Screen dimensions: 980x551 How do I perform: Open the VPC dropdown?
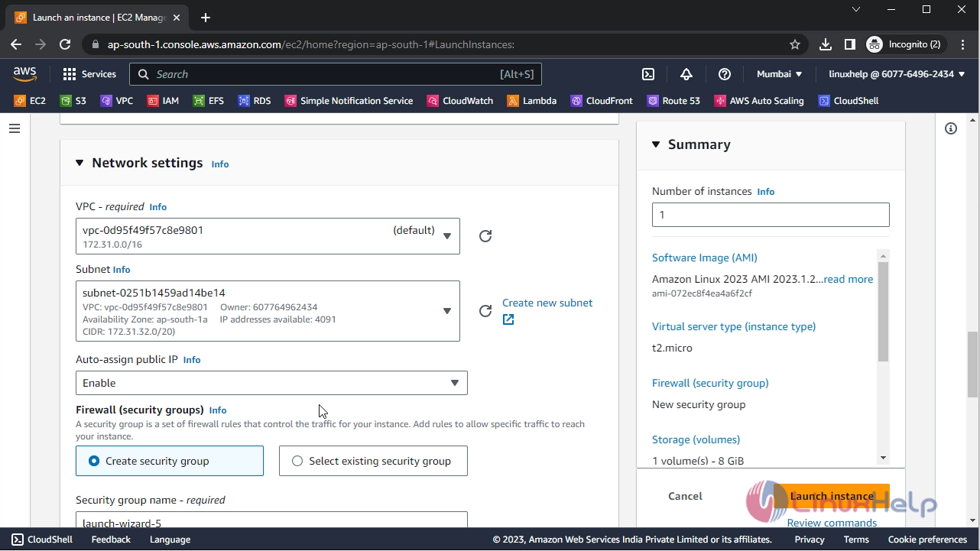click(x=268, y=237)
